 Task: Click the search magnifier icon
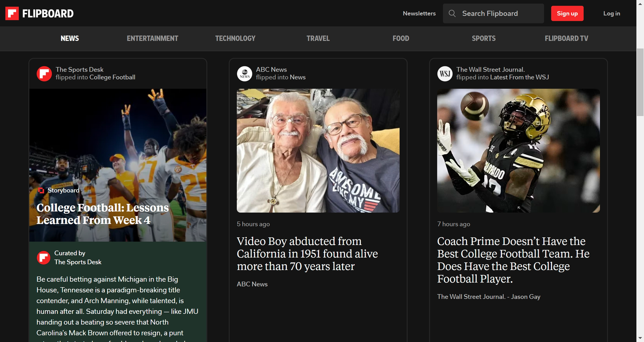[x=452, y=13]
